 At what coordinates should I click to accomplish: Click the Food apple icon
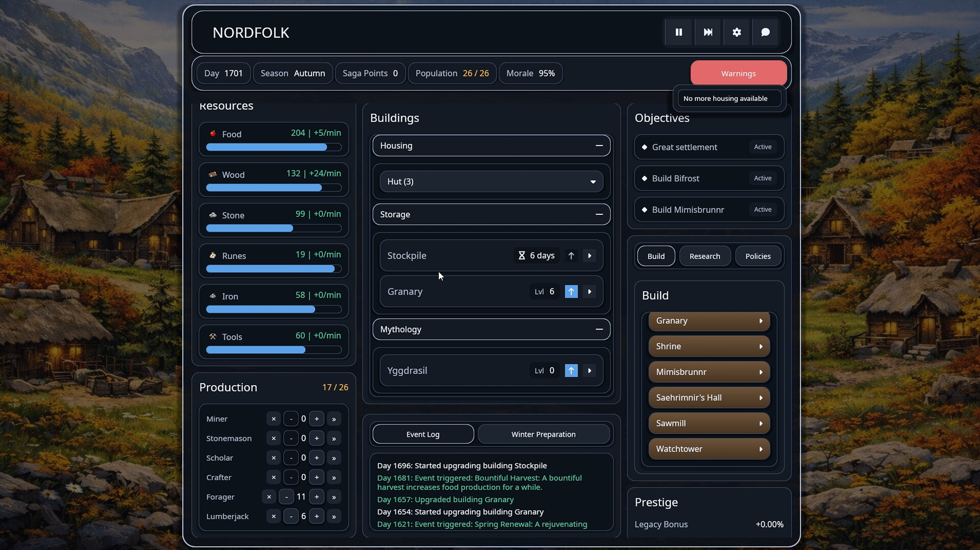pyautogui.click(x=213, y=134)
